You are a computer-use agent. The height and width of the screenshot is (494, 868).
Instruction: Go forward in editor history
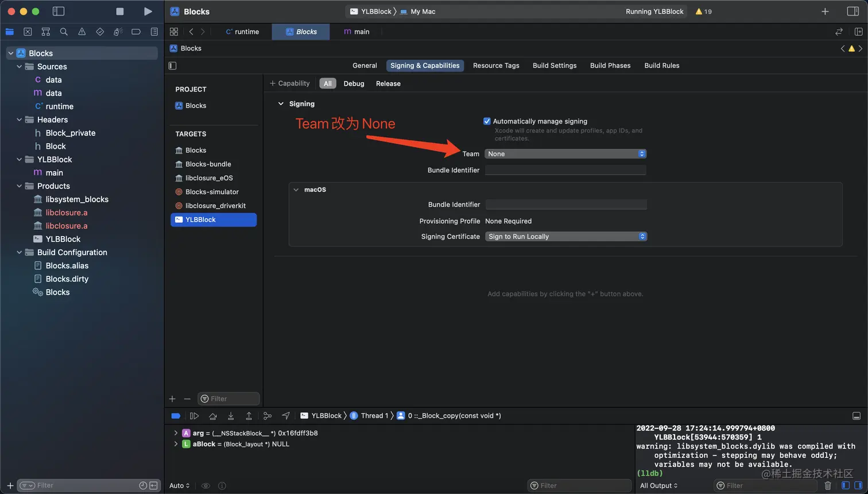pos(203,32)
